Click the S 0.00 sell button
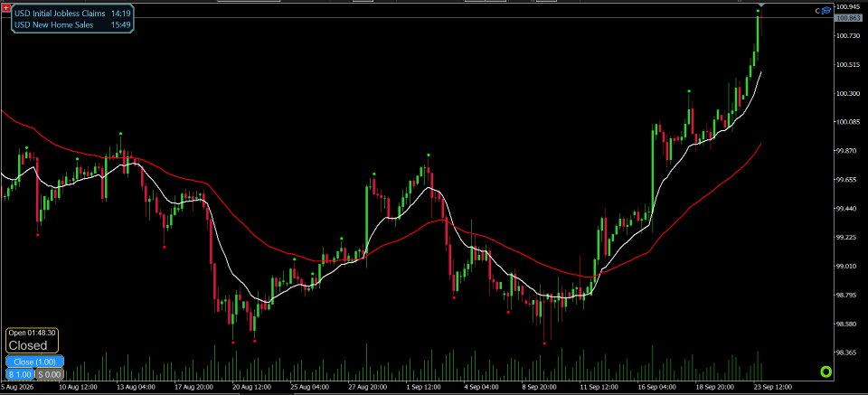 click(50, 374)
